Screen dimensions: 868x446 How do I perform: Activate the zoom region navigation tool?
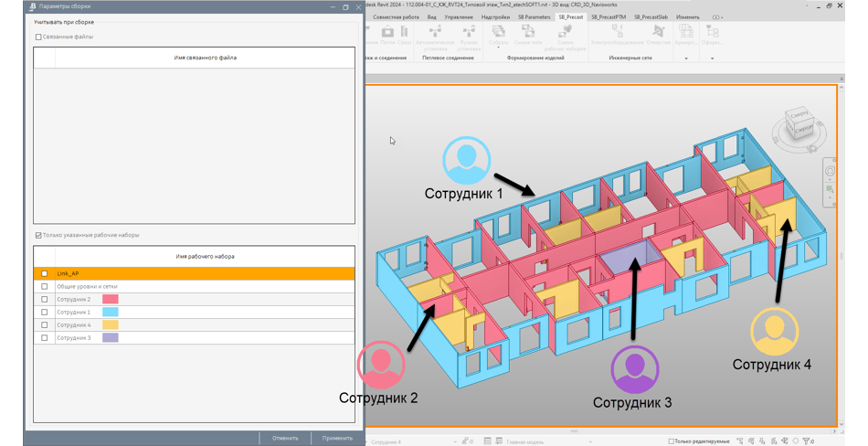(830, 189)
